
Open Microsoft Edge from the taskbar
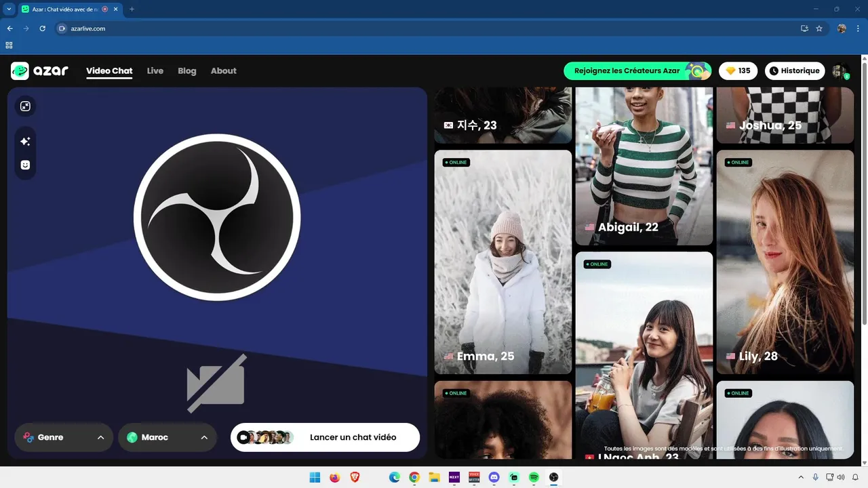click(395, 478)
